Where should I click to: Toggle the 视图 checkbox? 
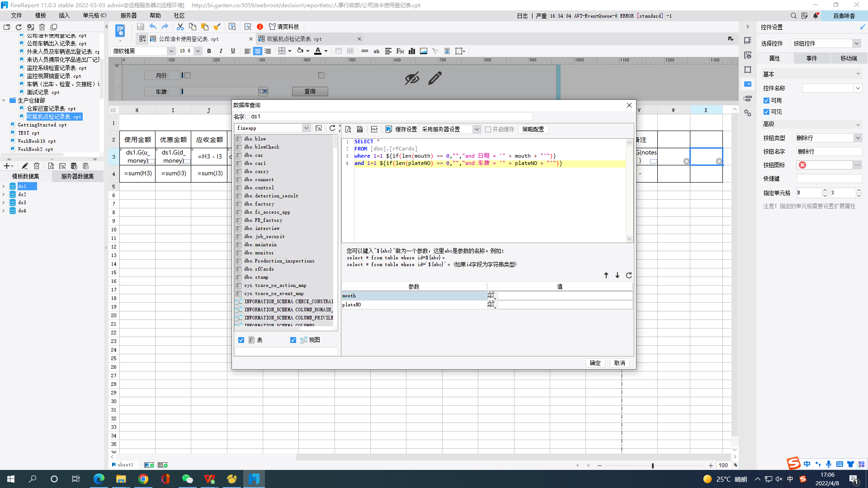click(293, 340)
